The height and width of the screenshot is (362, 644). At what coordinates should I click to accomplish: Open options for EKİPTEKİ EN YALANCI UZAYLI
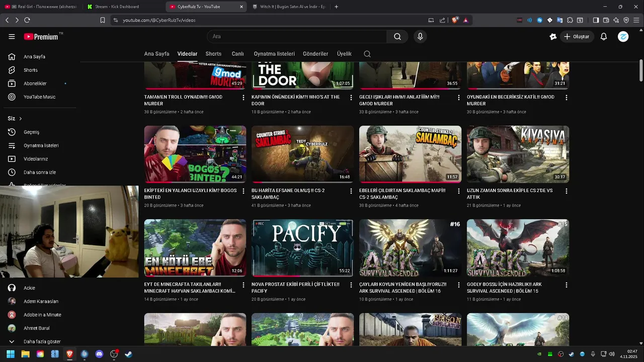pos(244,191)
